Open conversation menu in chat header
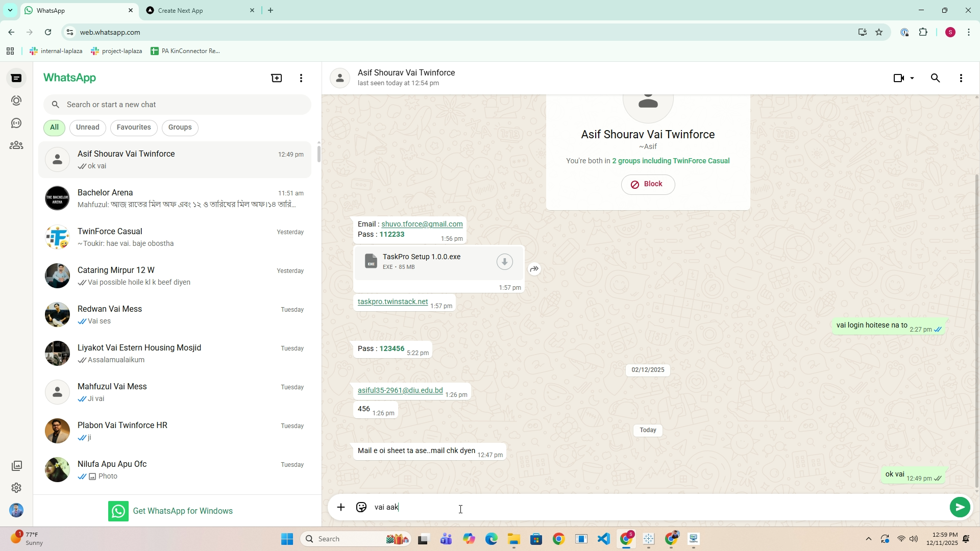This screenshot has height=551, width=980. coord(961,78)
